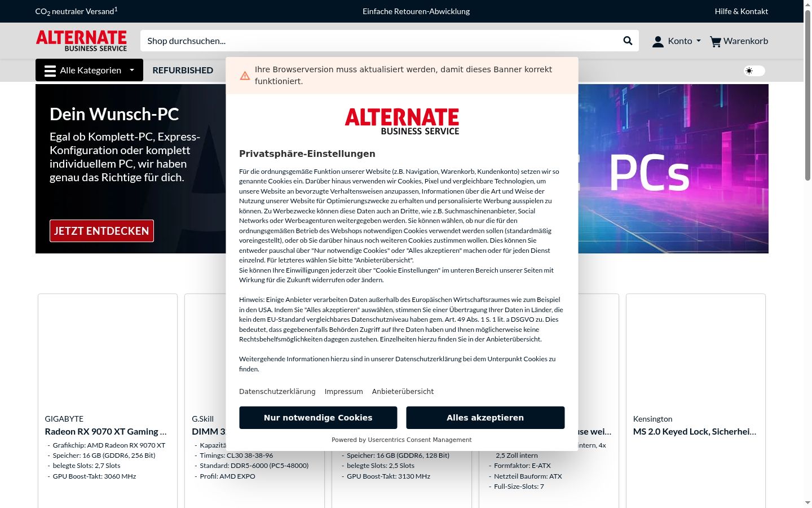Click Formfaktor: E-ATX spec
Screen dimensions: 812x508
tap(522, 466)
